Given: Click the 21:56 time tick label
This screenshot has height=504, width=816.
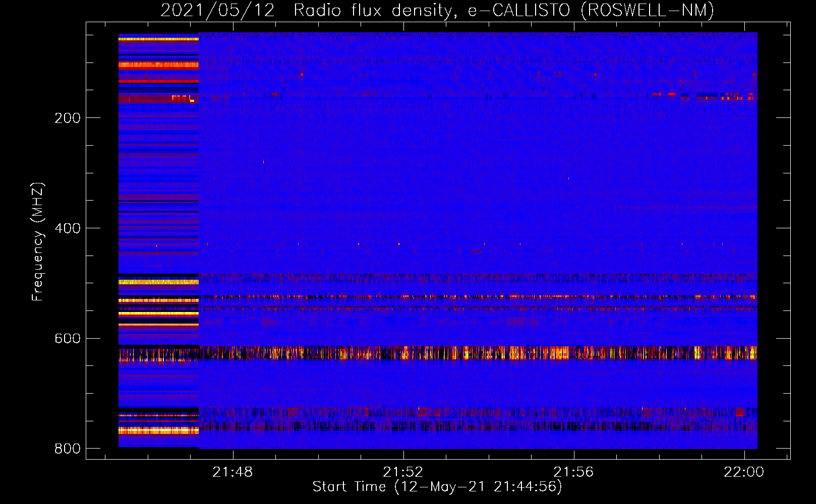Looking at the screenshot, I should [x=573, y=472].
